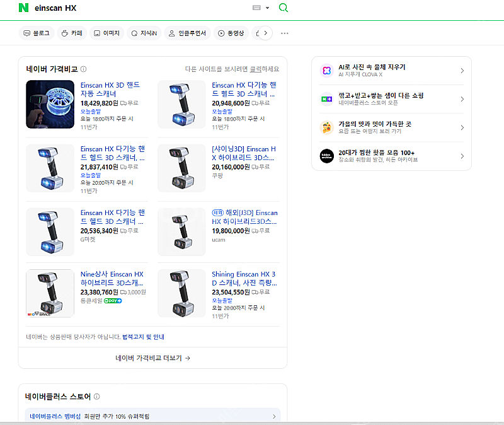Viewport: 504px width, 425px height.
Task: Switch to the 동영상 tab
Action: (x=231, y=33)
